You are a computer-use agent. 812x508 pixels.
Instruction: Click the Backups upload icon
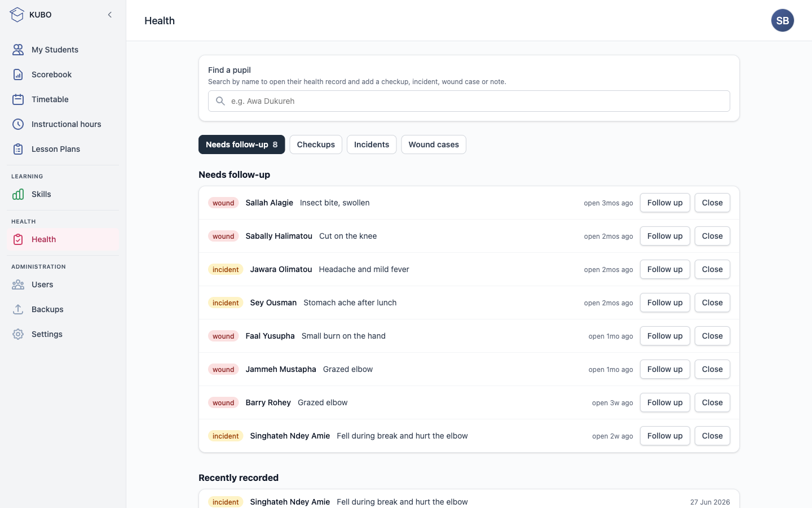pos(18,309)
